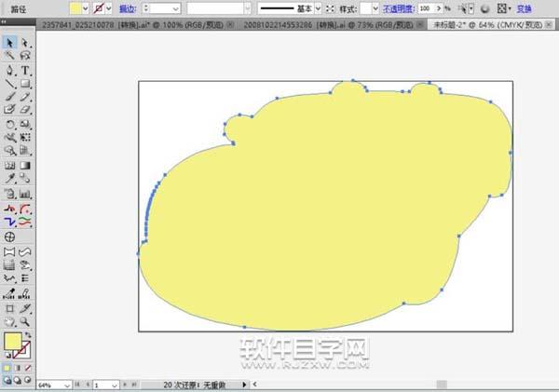Select the Zoom magnifier tool

pyautogui.click(x=25, y=319)
